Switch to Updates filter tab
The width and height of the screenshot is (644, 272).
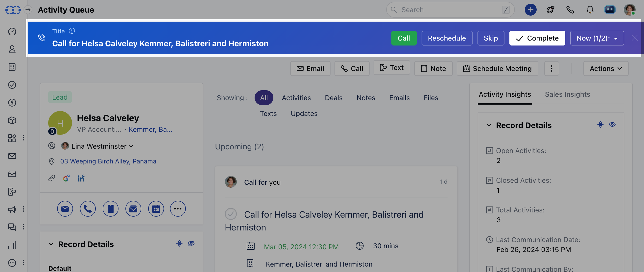[304, 113]
